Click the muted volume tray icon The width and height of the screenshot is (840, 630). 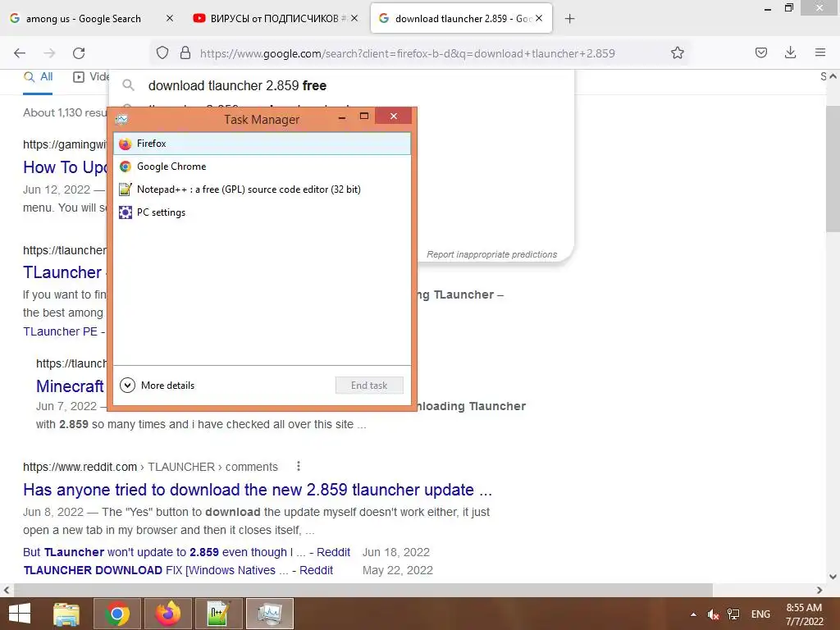[713, 614]
